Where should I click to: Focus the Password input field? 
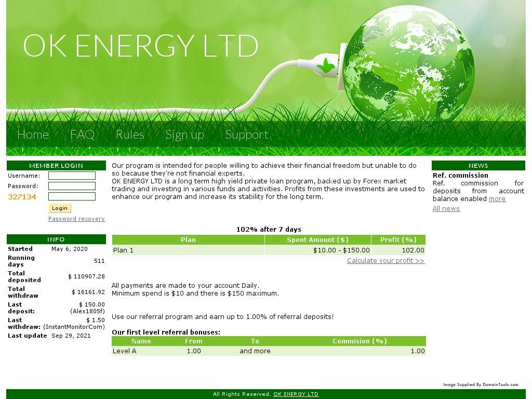click(x=72, y=186)
